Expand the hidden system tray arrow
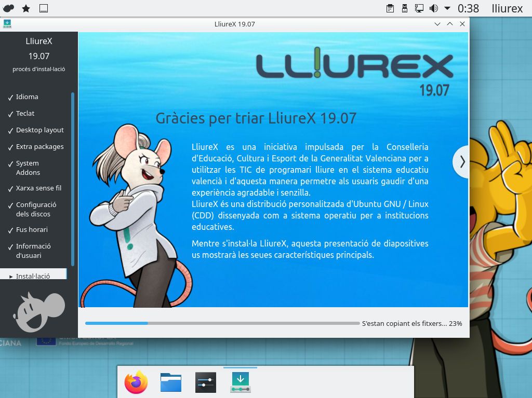Screen dimensions: 532x398 tap(447, 8)
